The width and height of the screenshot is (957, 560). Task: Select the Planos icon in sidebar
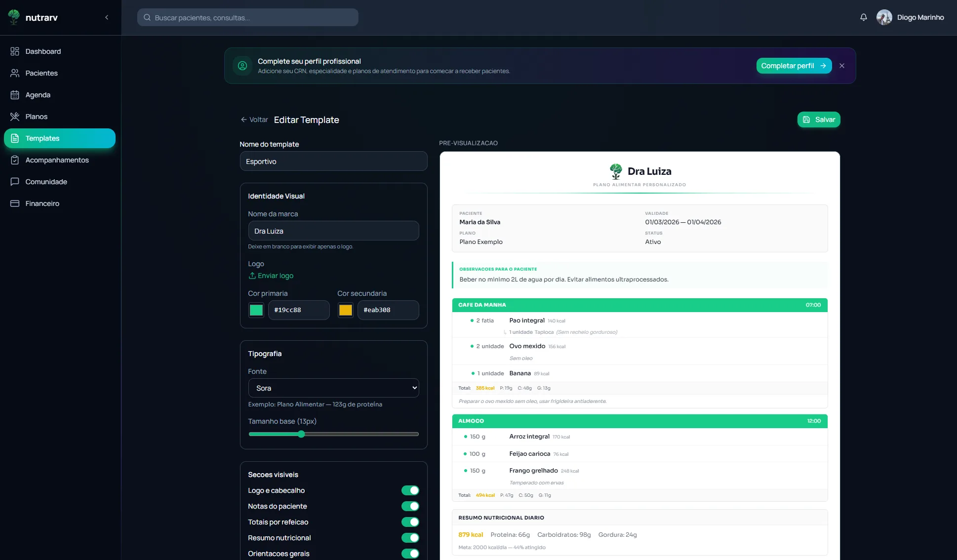click(15, 117)
